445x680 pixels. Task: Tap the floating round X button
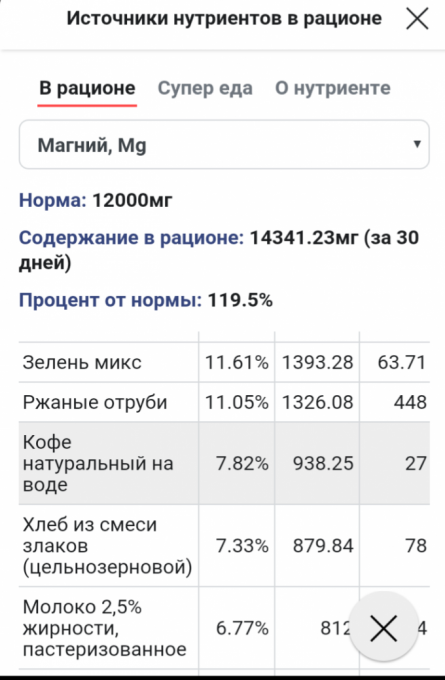click(x=384, y=628)
